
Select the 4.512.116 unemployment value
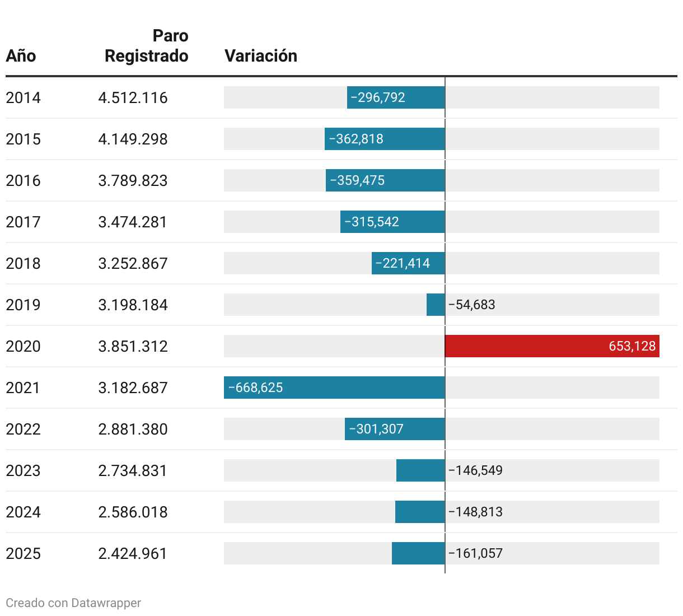[x=133, y=97]
